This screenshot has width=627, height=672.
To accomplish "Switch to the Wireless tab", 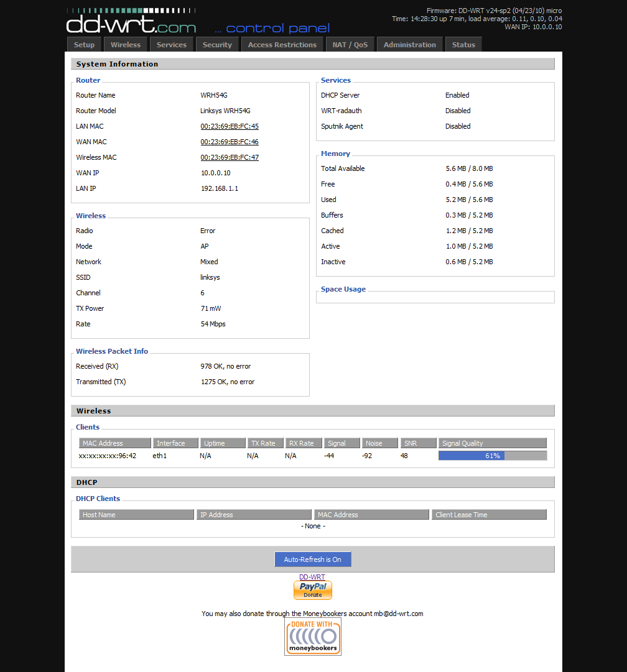I will [126, 45].
